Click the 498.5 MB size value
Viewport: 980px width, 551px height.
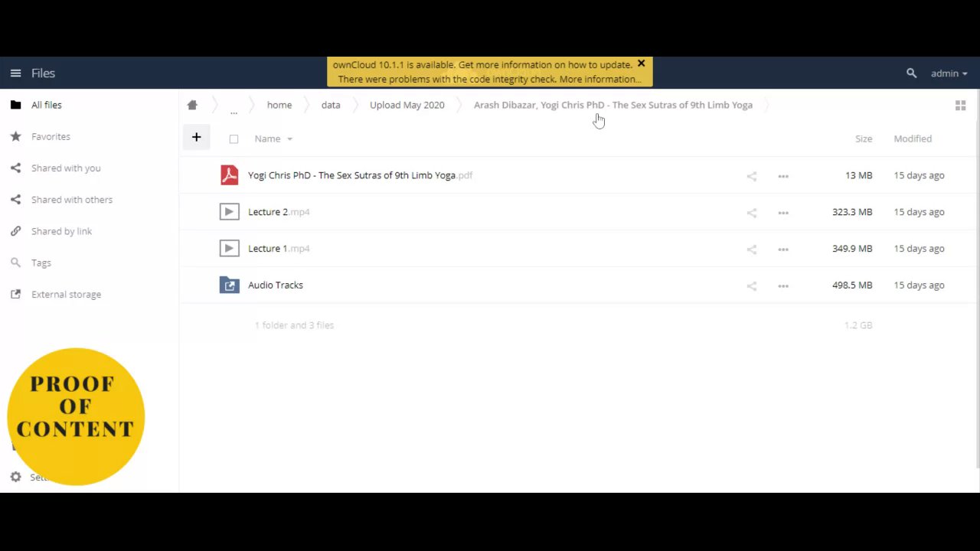852,285
